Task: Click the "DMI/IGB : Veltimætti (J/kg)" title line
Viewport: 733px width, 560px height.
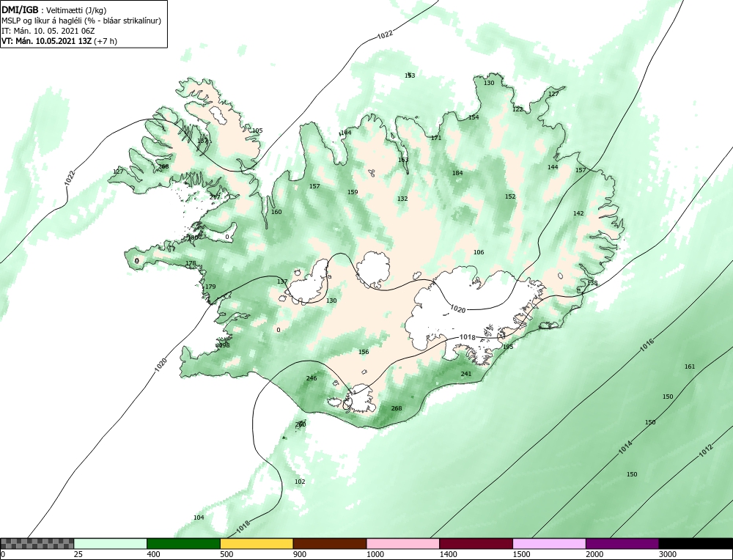Action: point(55,10)
